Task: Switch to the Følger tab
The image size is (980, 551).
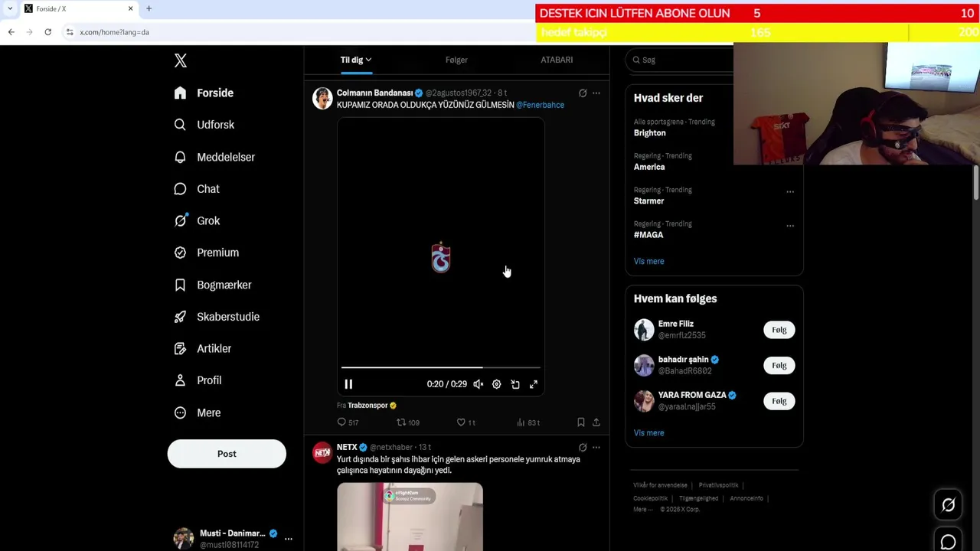Action: pos(456,60)
